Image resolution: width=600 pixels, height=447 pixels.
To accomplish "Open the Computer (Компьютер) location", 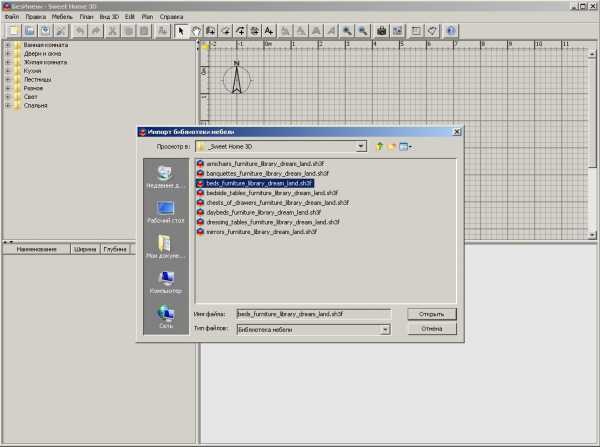I will pyautogui.click(x=165, y=281).
